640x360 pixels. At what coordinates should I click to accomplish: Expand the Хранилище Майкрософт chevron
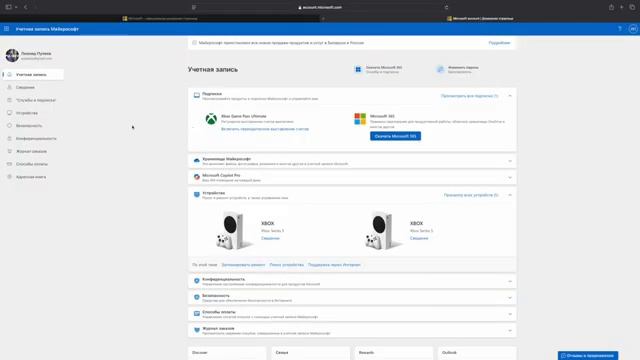[x=510, y=161]
